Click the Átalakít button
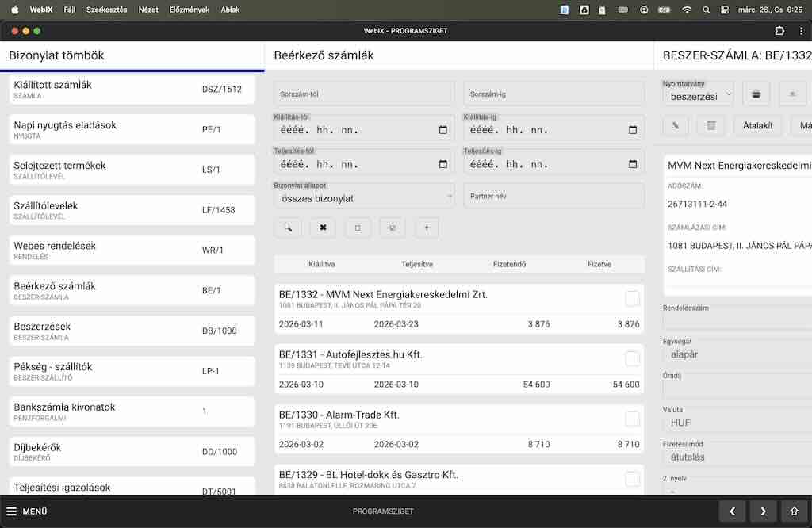The image size is (812, 528). click(x=758, y=125)
